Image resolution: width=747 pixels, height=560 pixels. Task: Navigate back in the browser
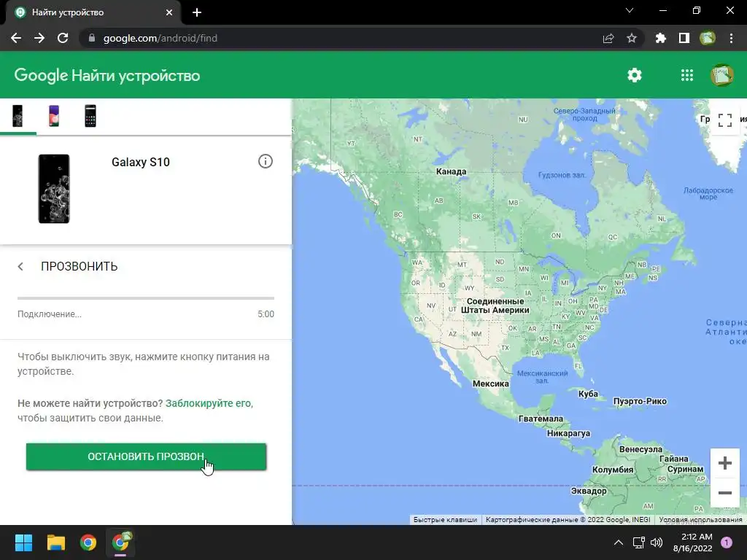tap(16, 38)
